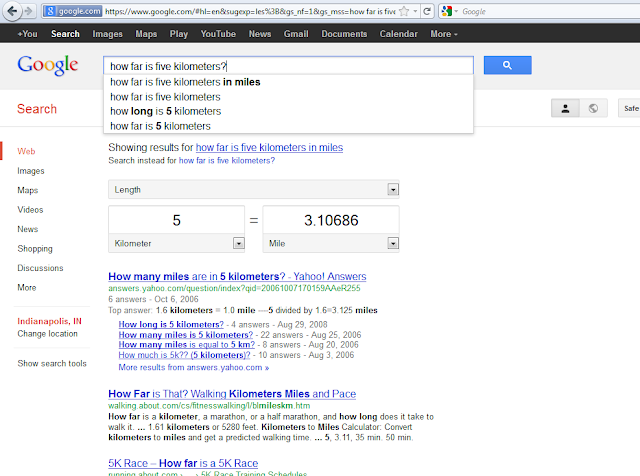Screen dimensions: 640x476
Task: Select Shopping in left sidebar
Action: point(35,249)
